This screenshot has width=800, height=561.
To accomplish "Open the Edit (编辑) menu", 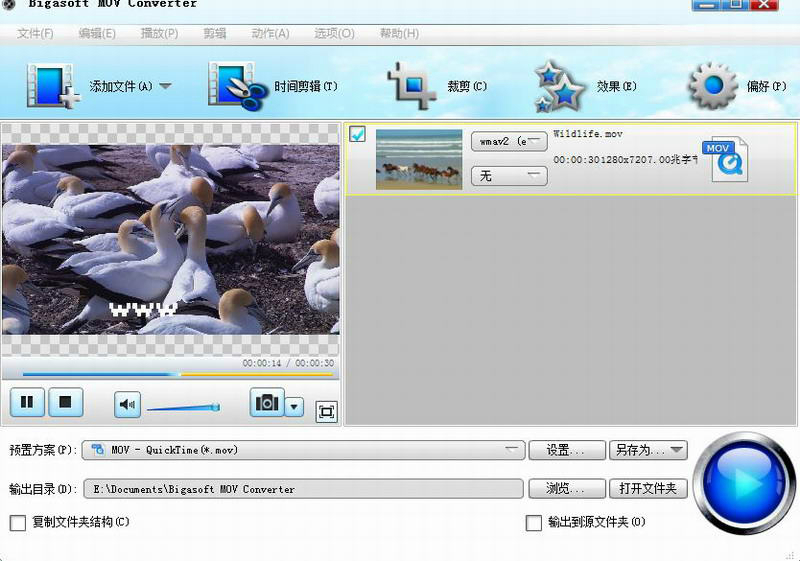I will (97, 34).
